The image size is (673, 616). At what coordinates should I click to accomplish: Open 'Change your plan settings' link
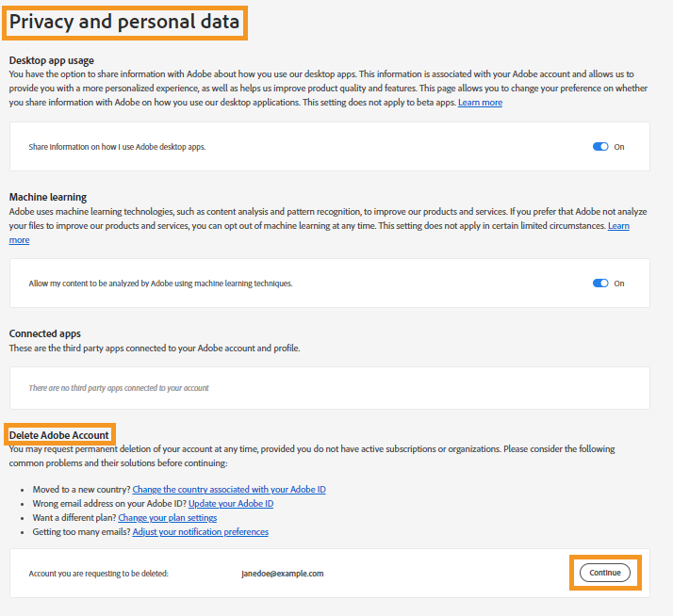(x=168, y=518)
